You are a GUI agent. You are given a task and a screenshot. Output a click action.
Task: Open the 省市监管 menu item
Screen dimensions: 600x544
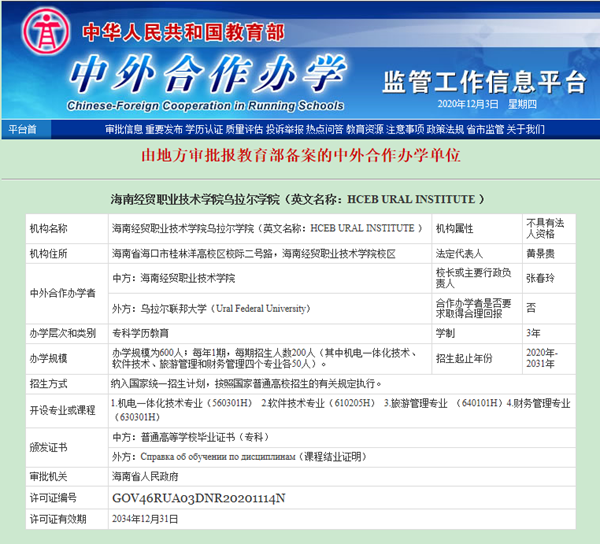485,129
